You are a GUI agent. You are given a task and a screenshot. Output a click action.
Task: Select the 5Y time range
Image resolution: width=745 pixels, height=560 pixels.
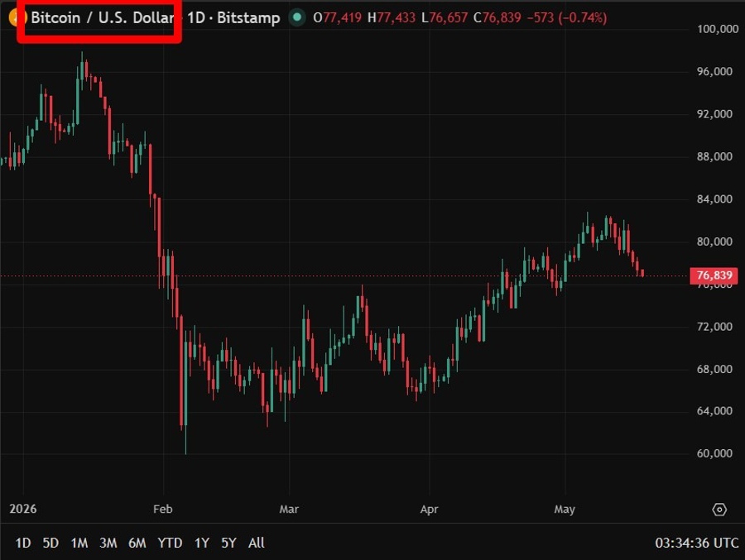click(x=229, y=543)
